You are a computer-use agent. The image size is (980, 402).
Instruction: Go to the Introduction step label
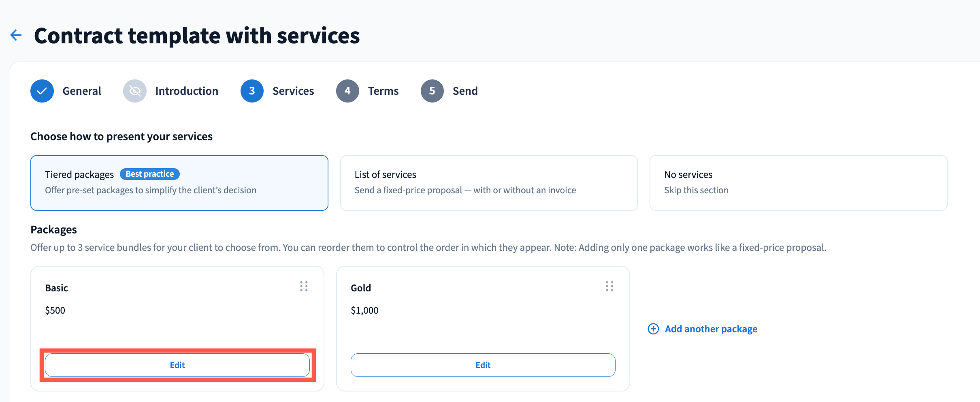click(187, 91)
